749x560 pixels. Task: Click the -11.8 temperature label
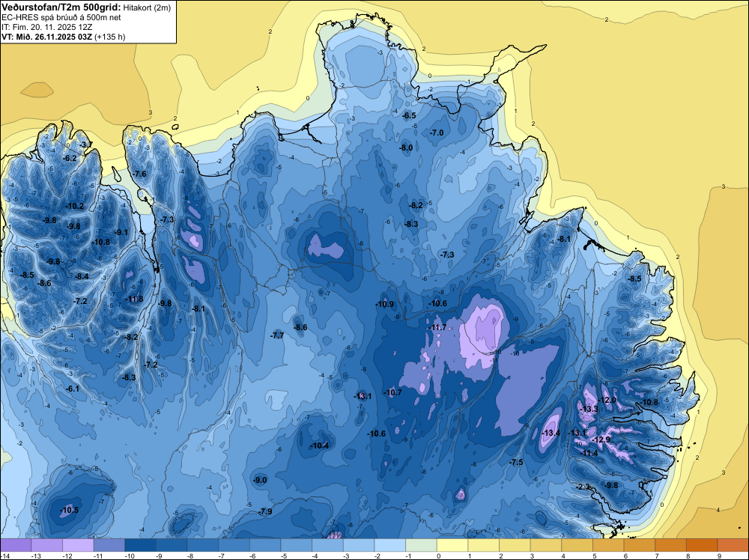point(134,299)
